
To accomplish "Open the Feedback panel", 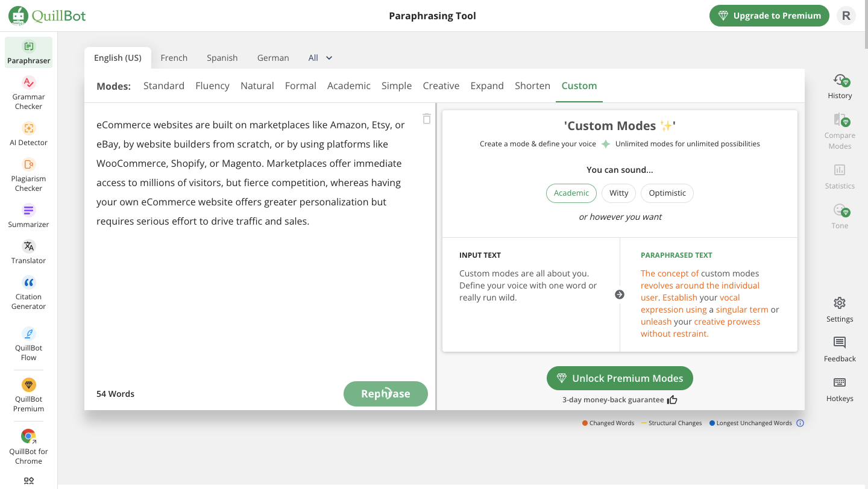I will 840,349.
